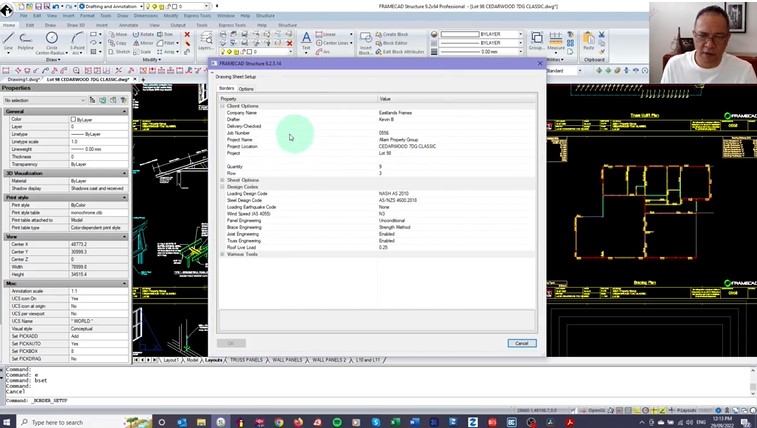Click the Save icon in quick access toolbar

(x=38, y=6)
